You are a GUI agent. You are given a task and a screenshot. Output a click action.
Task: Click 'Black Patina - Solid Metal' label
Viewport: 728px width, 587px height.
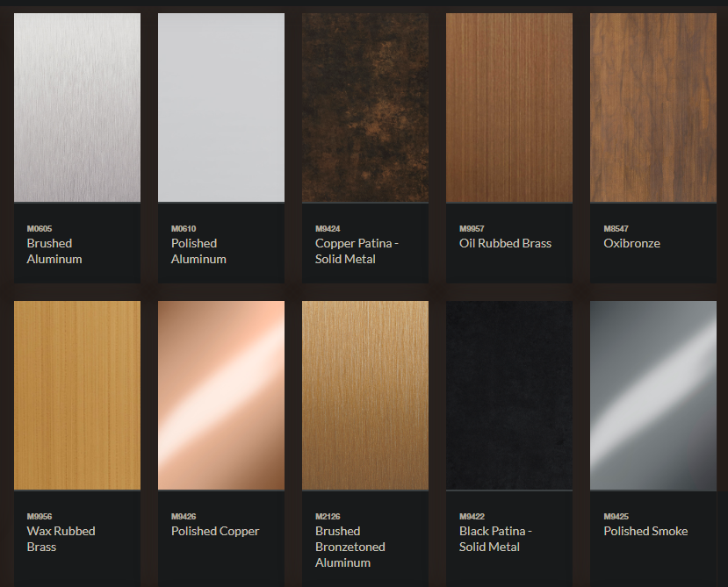coord(495,539)
